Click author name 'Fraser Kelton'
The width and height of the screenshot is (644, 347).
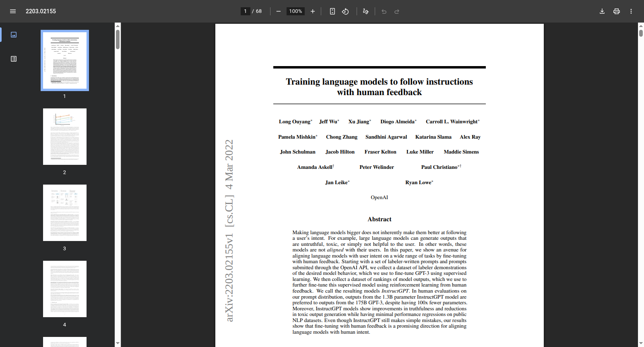tap(380, 152)
